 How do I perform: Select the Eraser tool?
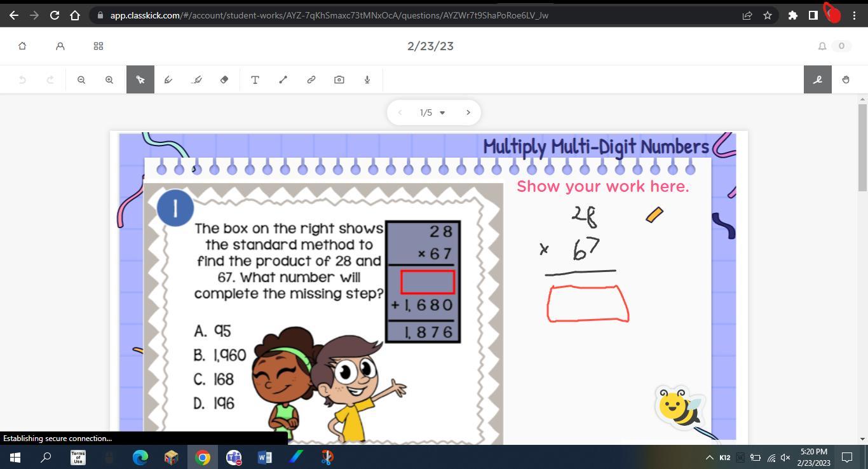pos(224,79)
